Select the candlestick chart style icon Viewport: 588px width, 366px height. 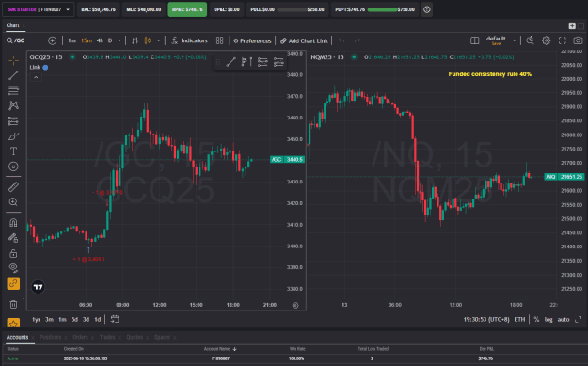tap(148, 40)
